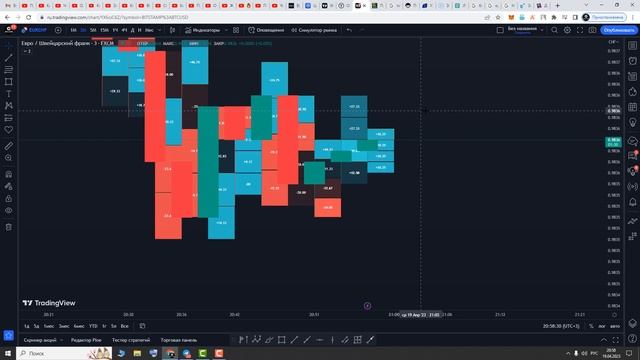
Task: Open quick search magnifier in top toolbar
Action: tap(554, 30)
